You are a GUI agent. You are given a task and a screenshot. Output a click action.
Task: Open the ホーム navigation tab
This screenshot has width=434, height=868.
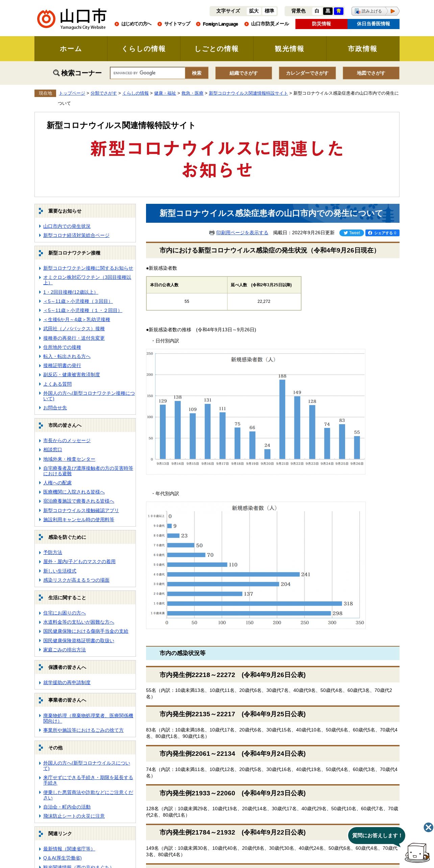click(x=71, y=49)
